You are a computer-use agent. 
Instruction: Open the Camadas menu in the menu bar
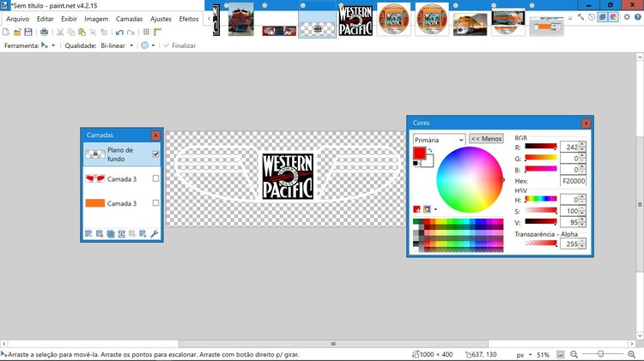pyautogui.click(x=129, y=19)
